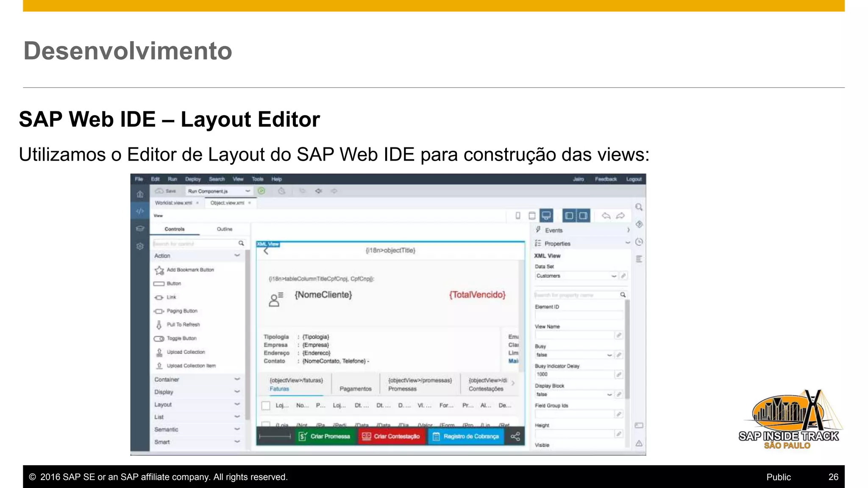Select the Pull To Refresh control
This screenshot has height=488, width=868.
pos(177,324)
